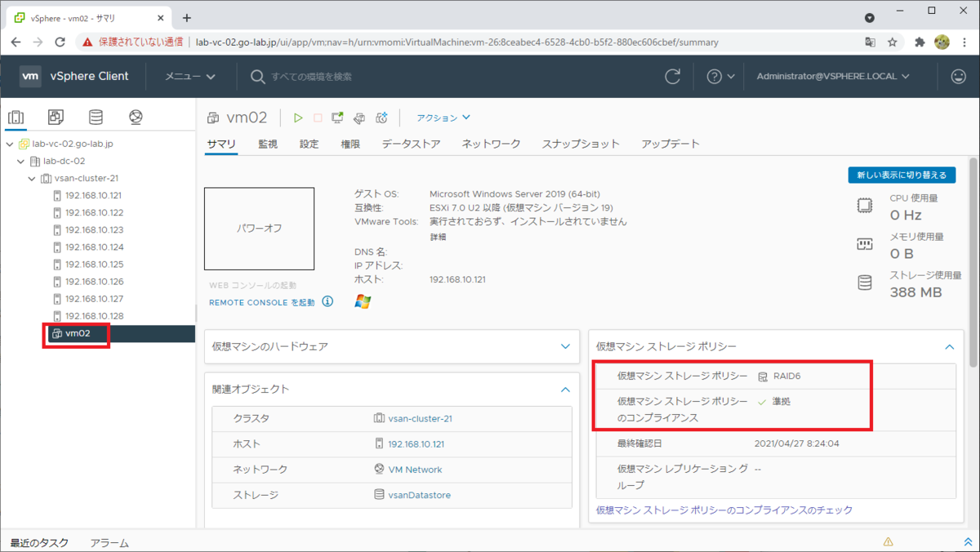Refresh vSphere Client with circular arrow
This screenshot has width=980, height=552.
(x=673, y=76)
